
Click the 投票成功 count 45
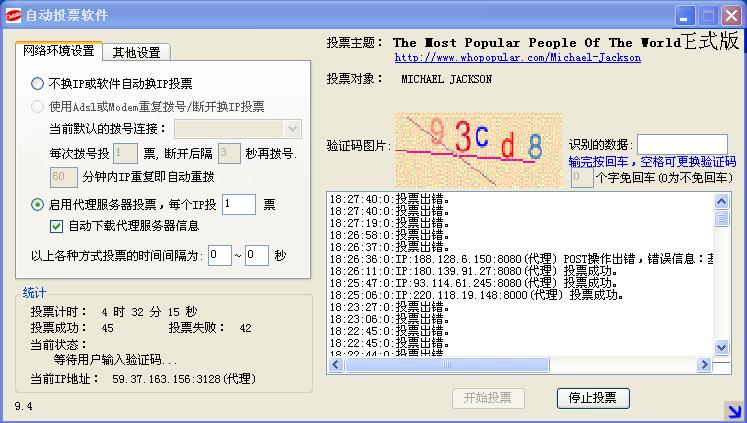pyautogui.click(x=108, y=328)
